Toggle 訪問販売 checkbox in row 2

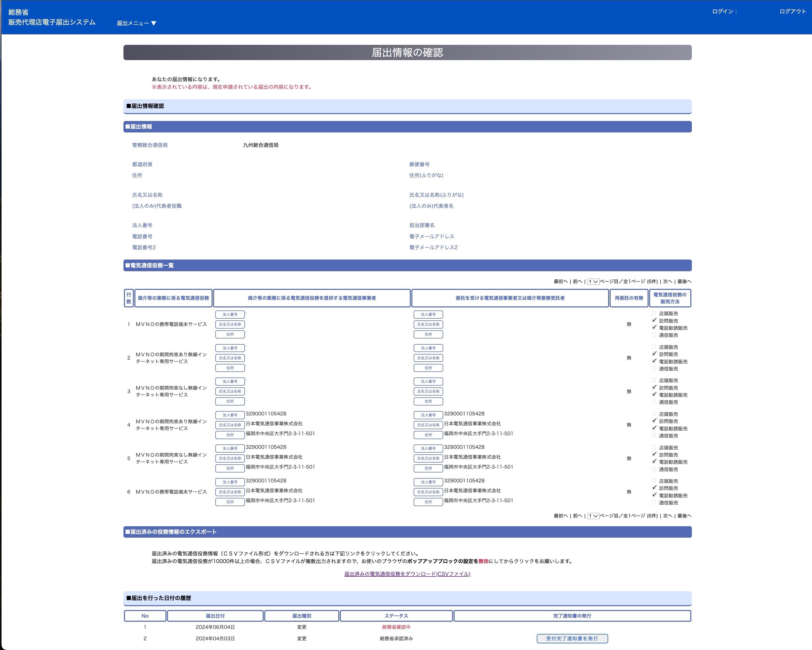click(654, 354)
